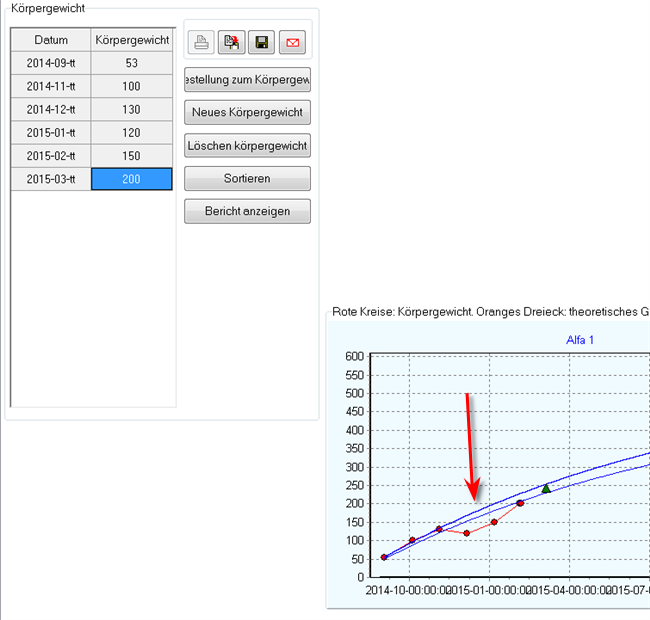Select the date cell 2015-01-tt
This screenshot has width=650, height=620.
[51, 133]
